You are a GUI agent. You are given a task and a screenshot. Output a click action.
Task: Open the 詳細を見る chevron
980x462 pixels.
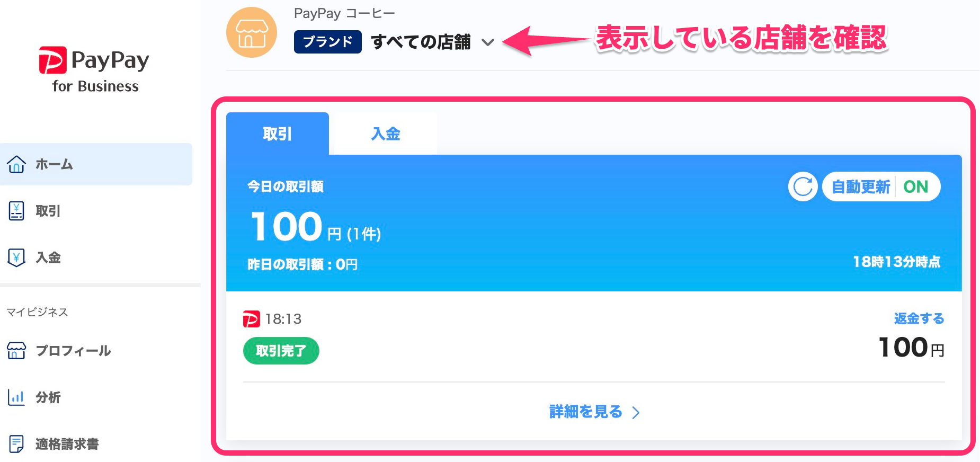(636, 412)
